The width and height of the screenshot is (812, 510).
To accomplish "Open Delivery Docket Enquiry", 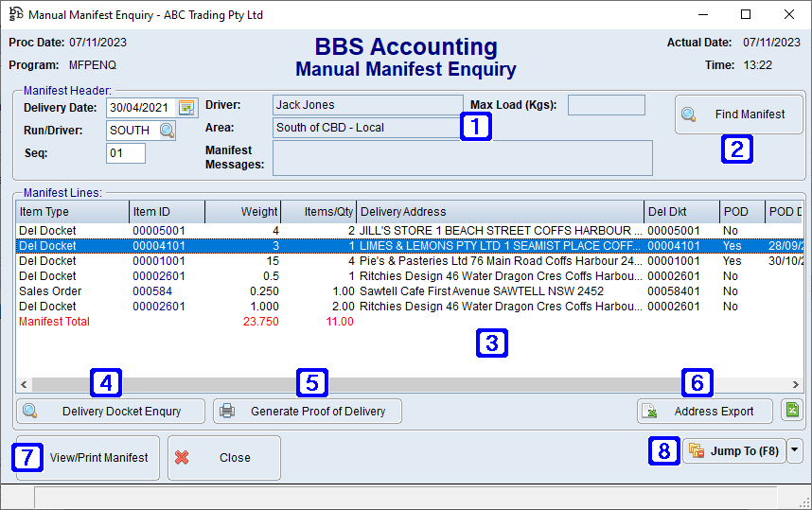I will (111, 412).
